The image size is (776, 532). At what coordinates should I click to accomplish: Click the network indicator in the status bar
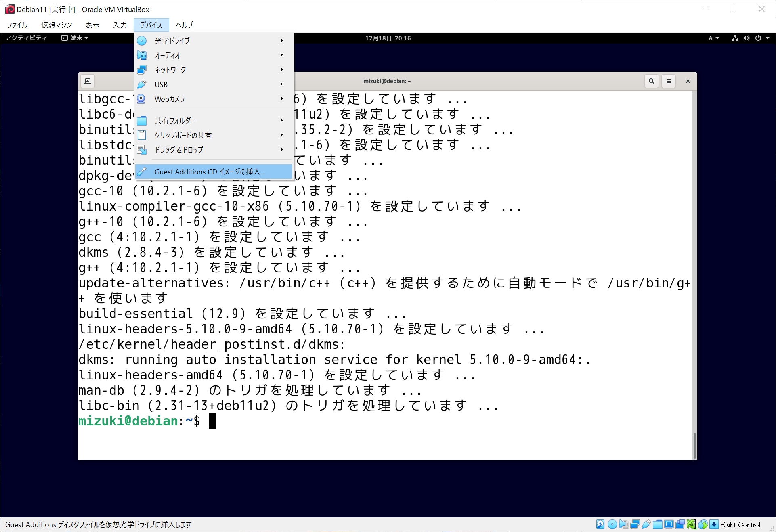(635, 524)
